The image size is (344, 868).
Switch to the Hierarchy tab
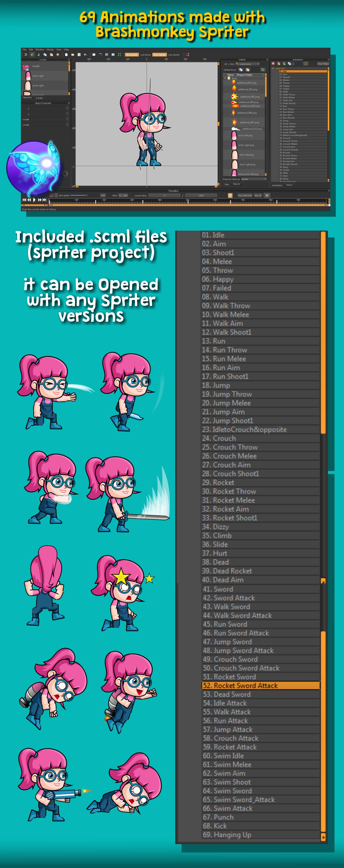click(27, 97)
